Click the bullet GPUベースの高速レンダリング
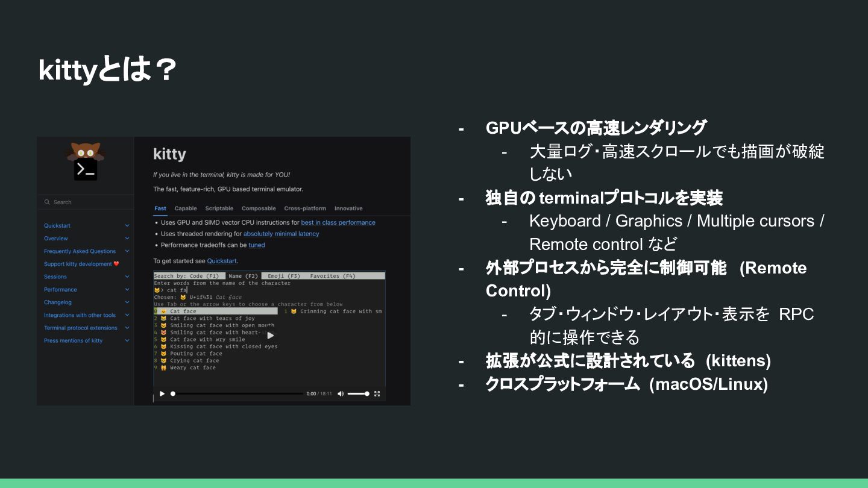This screenshot has width=868, height=488. [x=596, y=128]
